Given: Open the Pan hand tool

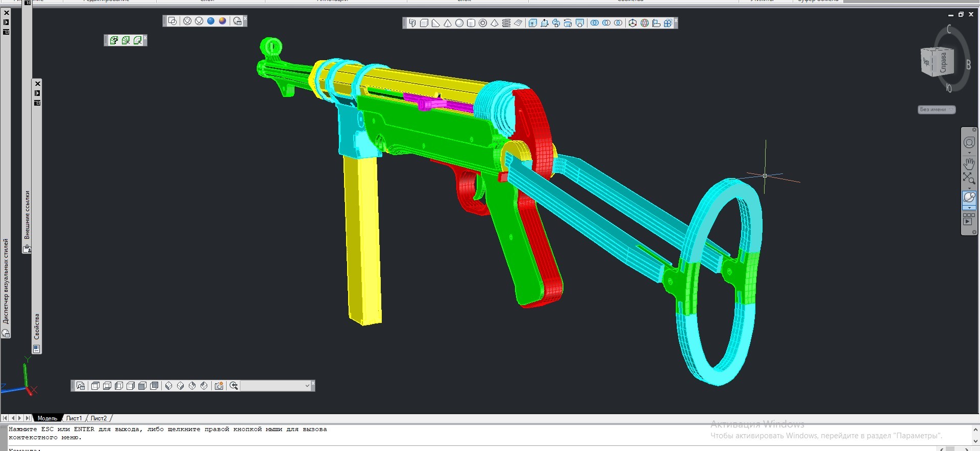Looking at the screenshot, I should pyautogui.click(x=969, y=164).
